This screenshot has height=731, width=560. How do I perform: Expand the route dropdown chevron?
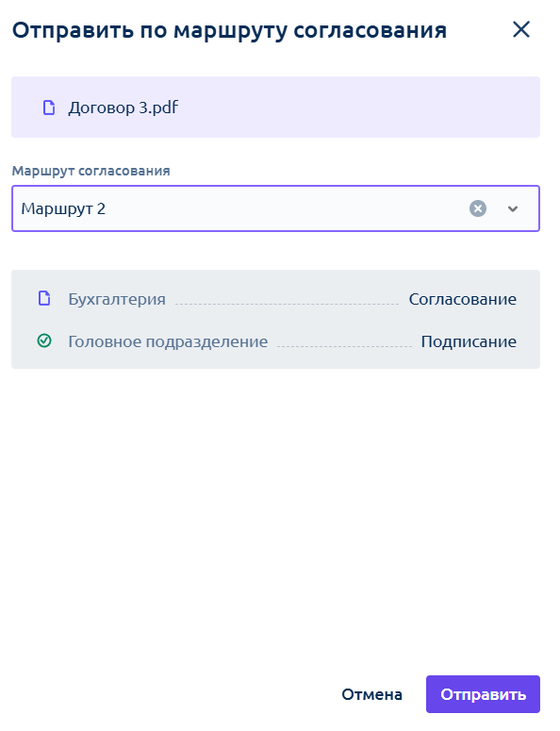click(513, 208)
